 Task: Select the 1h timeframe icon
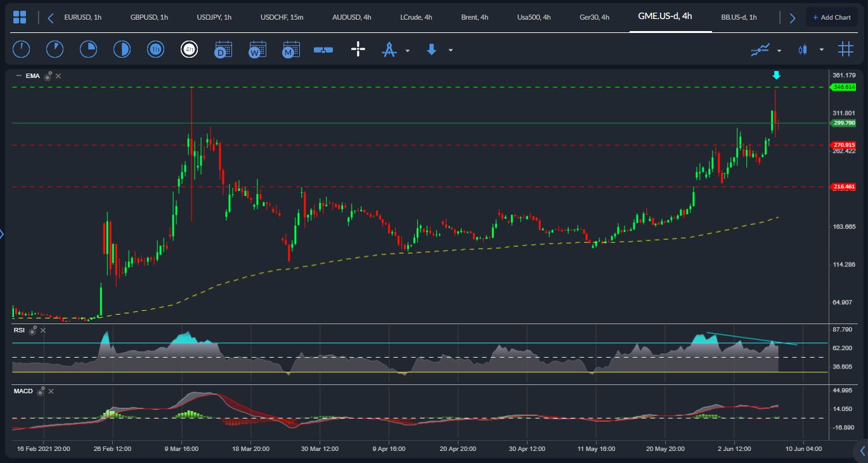pyautogui.click(x=155, y=49)
